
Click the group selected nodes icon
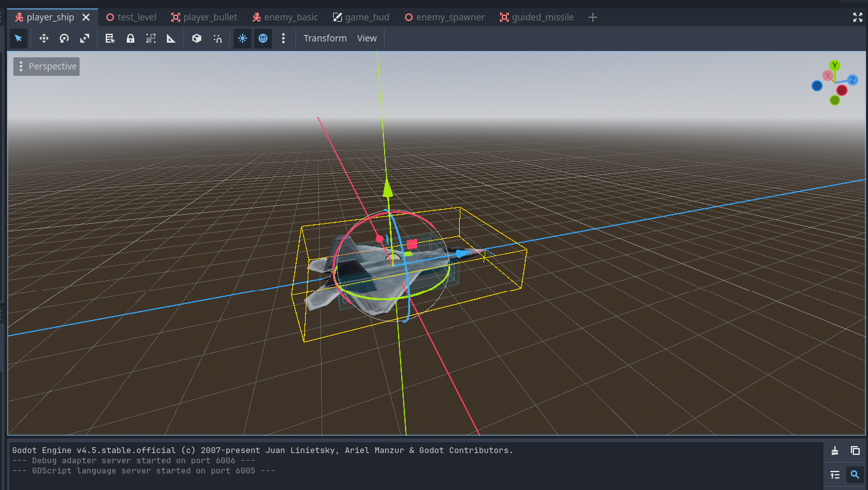pos(151,38)
